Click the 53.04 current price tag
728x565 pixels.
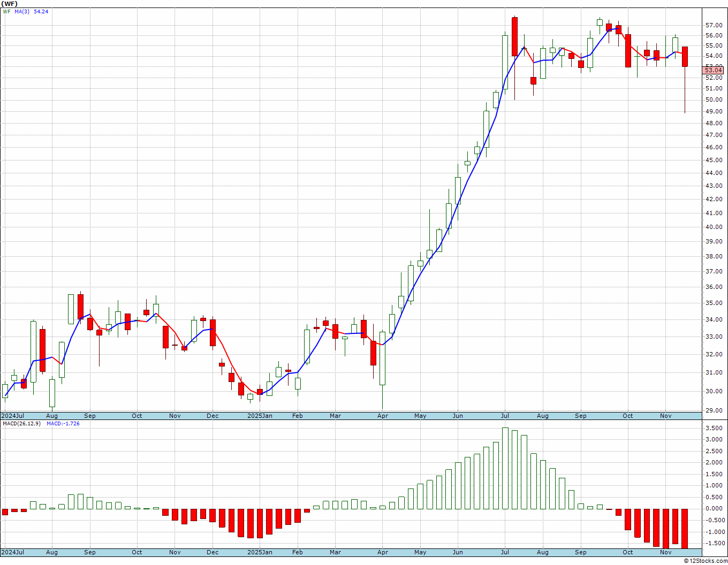(x=714, y=70)
